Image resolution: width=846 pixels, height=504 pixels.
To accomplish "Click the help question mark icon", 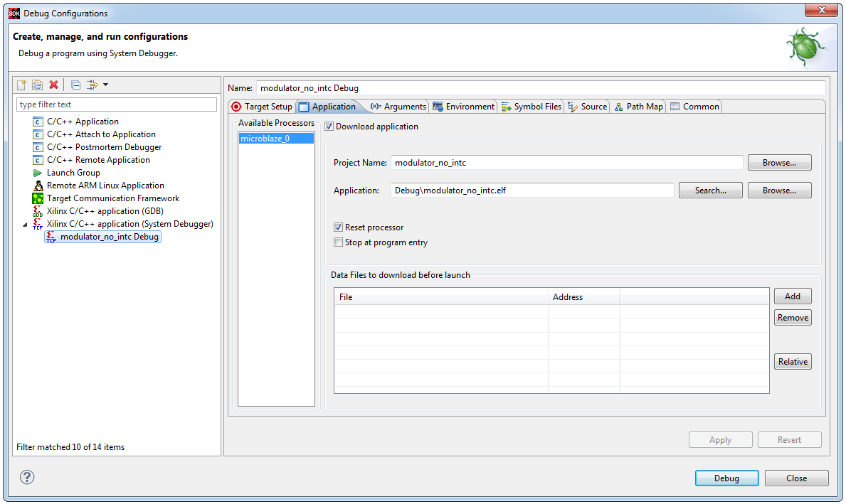I will point(27,477).
